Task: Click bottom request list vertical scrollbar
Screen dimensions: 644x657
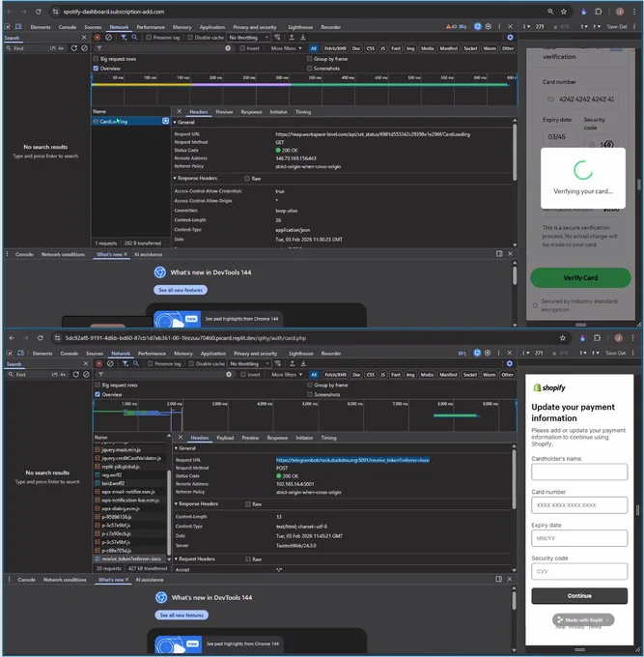Action: (169, 511)
